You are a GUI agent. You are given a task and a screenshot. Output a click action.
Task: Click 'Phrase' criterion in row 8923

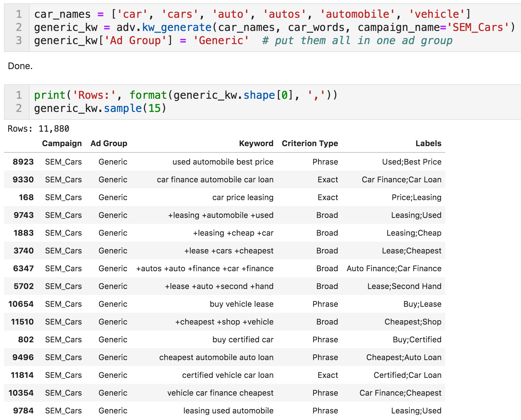tap(325, 162)
